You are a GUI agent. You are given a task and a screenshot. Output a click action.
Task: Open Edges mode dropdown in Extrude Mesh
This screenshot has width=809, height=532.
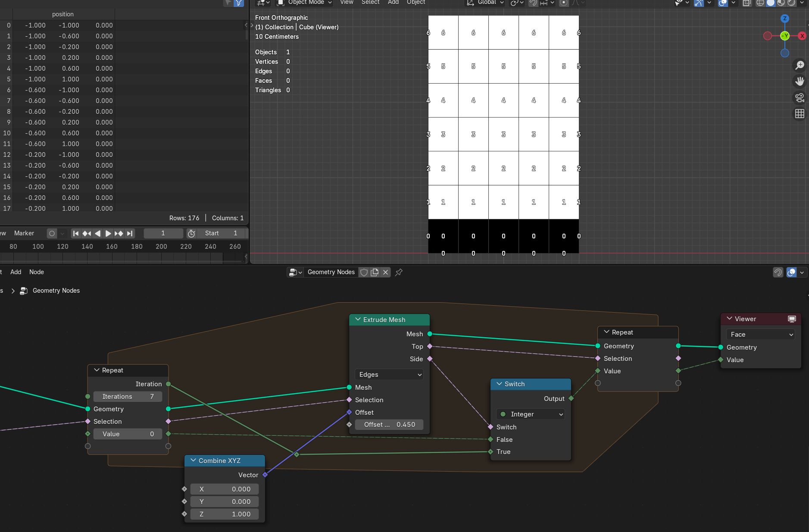click(389, 375)
